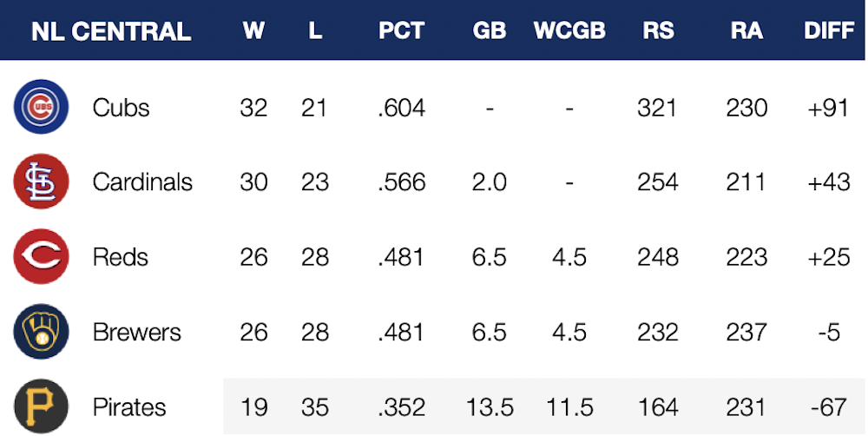Select the Reds team name
The image size is (868, 436).
pyautogui.click(x=121, y=258)
